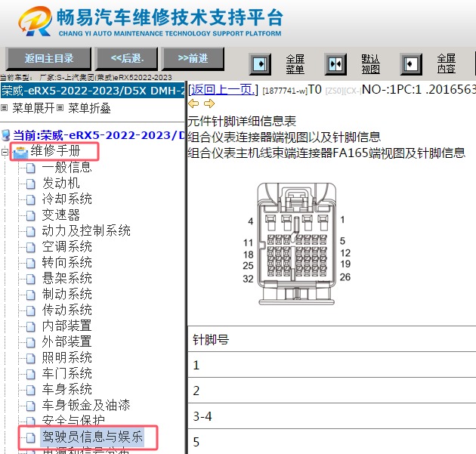
Task: Click page icon next to 转向系统
Action: 31,263
